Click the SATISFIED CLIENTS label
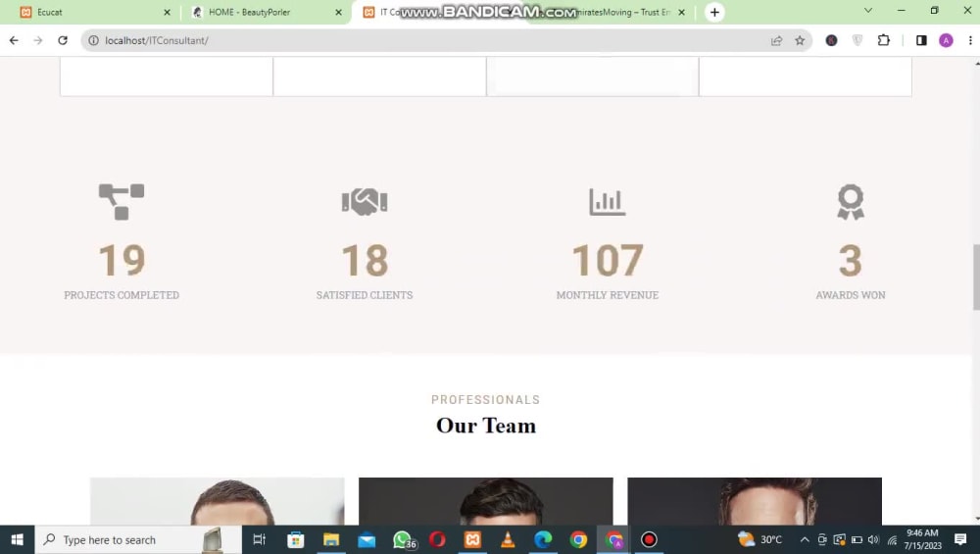Viewport: 980px width, 554px height. coord(365,295)
